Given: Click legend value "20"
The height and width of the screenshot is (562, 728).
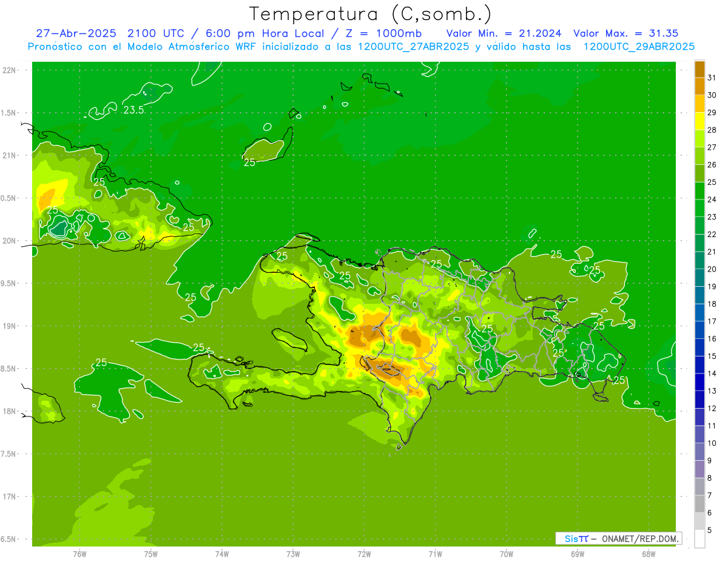Looking at the screenshot, I should click(712, 269).
